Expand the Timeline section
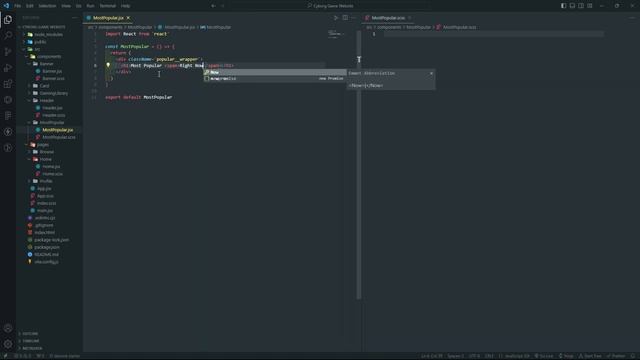This screenshot has height=360, width=640. tap(31, 341)
